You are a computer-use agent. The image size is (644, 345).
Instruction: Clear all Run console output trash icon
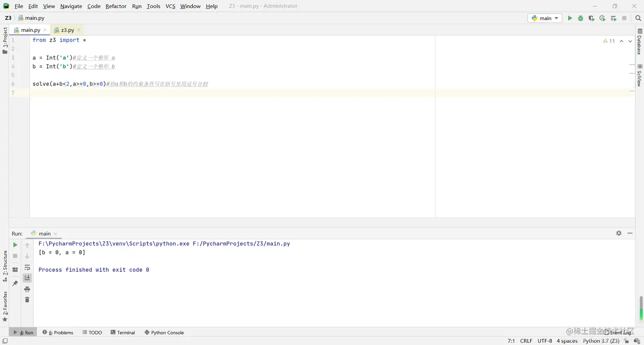(27, 299)
